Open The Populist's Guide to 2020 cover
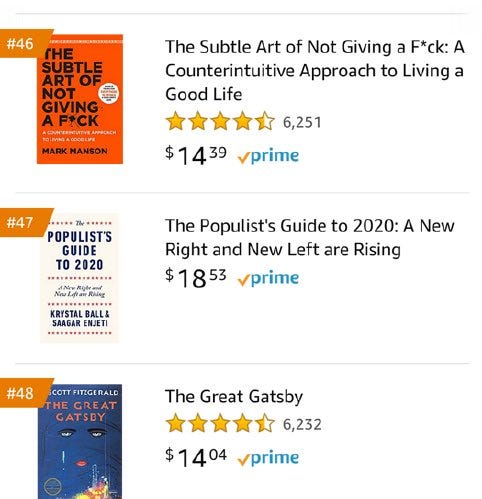This screenshot has height=499, width=482. 79,278
